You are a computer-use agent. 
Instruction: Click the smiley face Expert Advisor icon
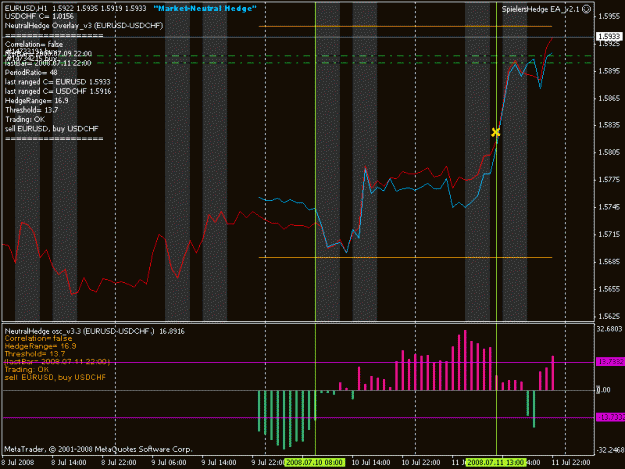(x=586, y=9)
